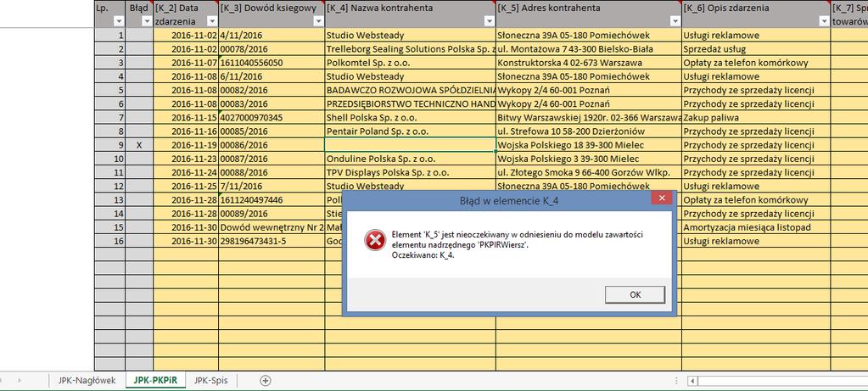Select address 'Wojska Polskiego 18 39-300 Mielec'

tap(589, 145)
